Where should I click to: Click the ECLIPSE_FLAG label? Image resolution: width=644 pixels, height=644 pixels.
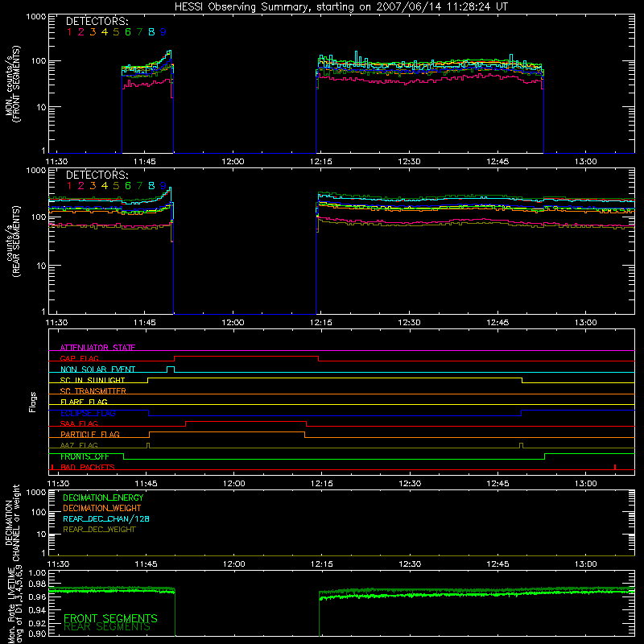click(x=88, y=413)
